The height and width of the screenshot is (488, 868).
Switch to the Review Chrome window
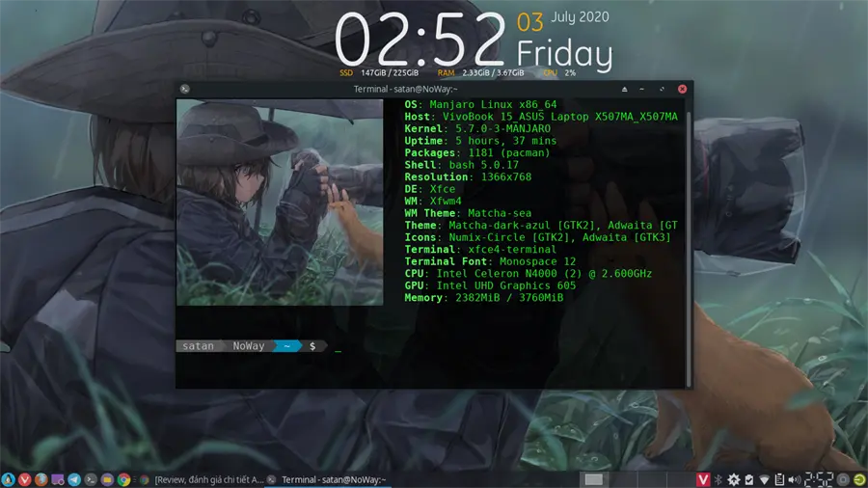(x=202, y=479)
